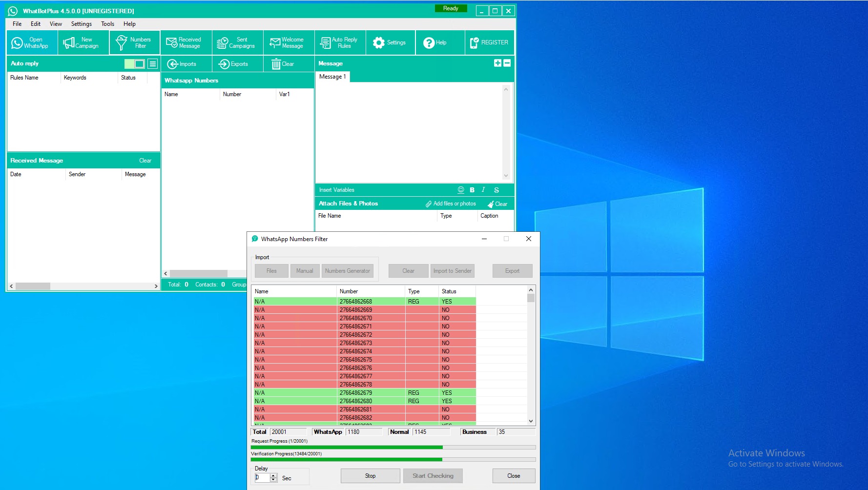
Task: Close the Numbers Filter dialog via Close button
Action: click(x=514, y=476)
